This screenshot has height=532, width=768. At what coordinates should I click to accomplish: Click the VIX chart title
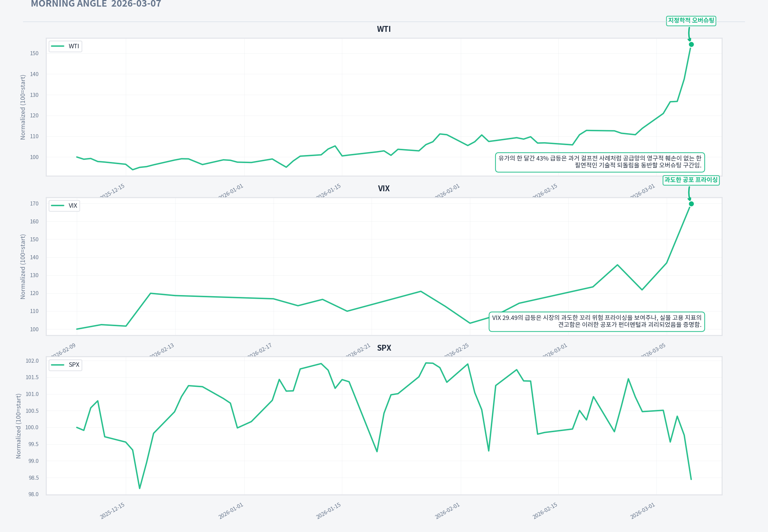(x=384, y=189)
